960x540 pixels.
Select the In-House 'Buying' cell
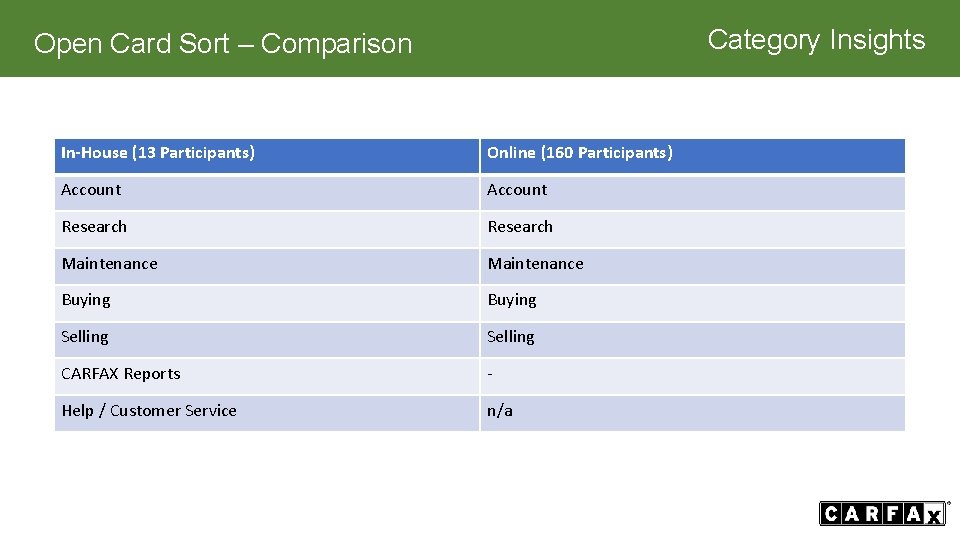click(86, 300)
